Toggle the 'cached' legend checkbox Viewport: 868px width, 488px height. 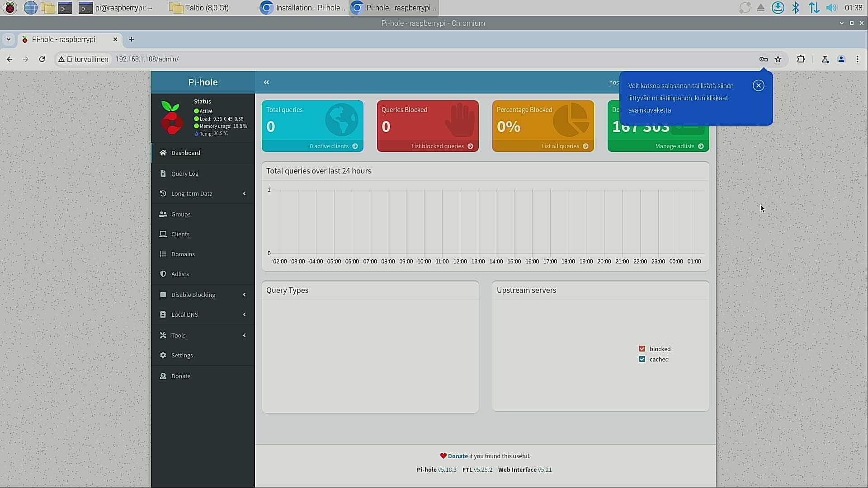point(642,359)
